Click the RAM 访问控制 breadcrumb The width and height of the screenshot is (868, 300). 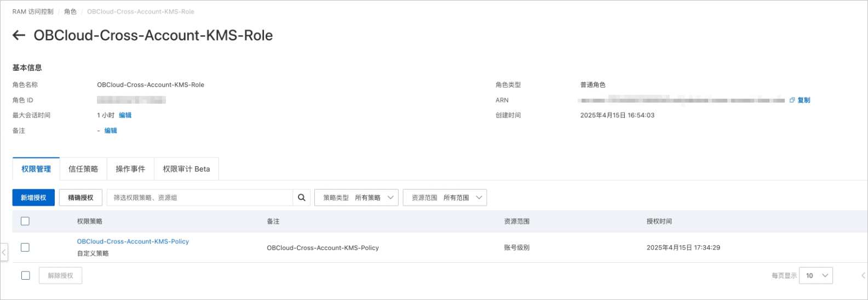(x=33, y=12)
